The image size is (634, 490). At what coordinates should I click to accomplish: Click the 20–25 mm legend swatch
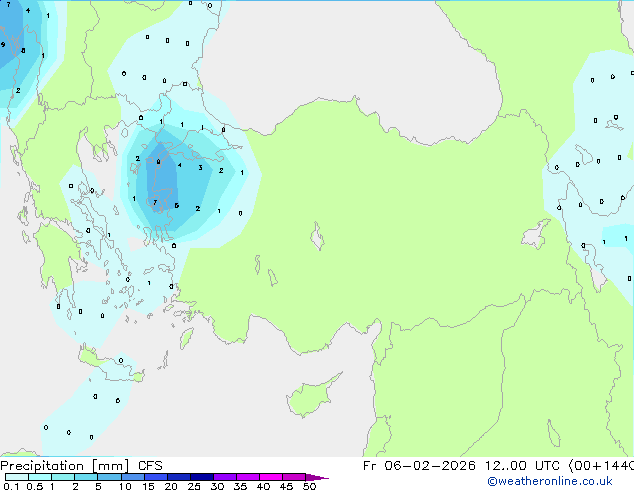click(179, 477)
